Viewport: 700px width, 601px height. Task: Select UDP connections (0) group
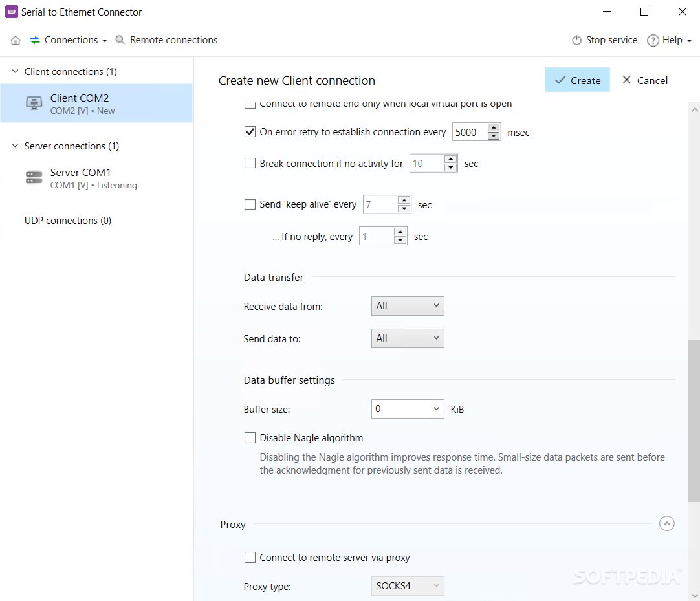click(68, 220)
